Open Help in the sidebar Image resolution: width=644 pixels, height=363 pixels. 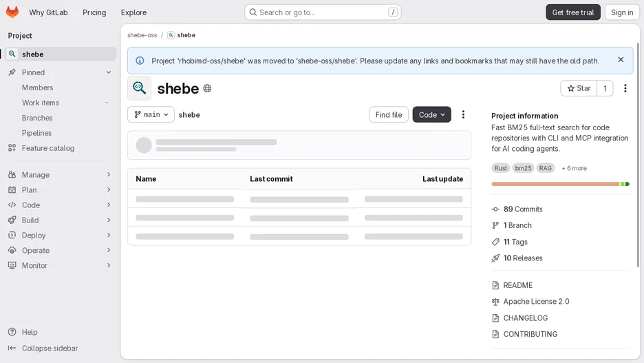click(x=23, y=332)
